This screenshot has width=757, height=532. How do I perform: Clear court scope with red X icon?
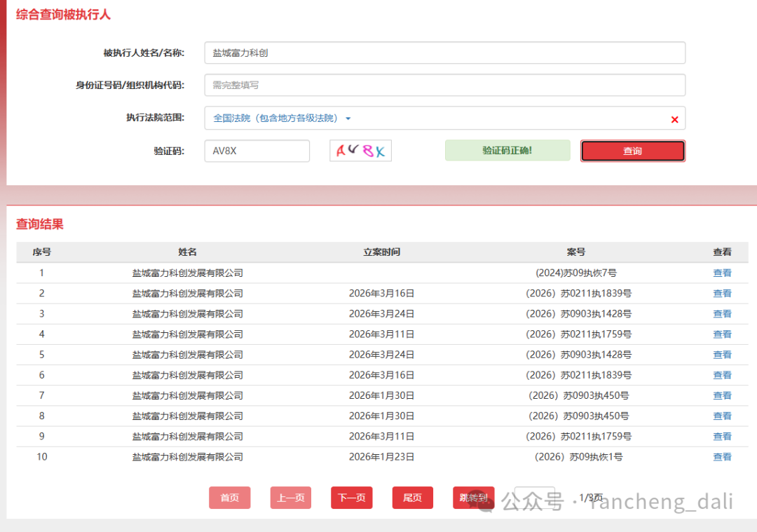click(674, 119)
